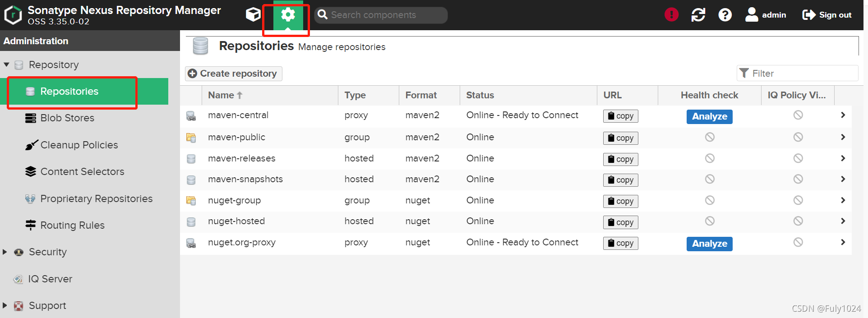
Task: Click the Security node icon
Action: point(18,252)
